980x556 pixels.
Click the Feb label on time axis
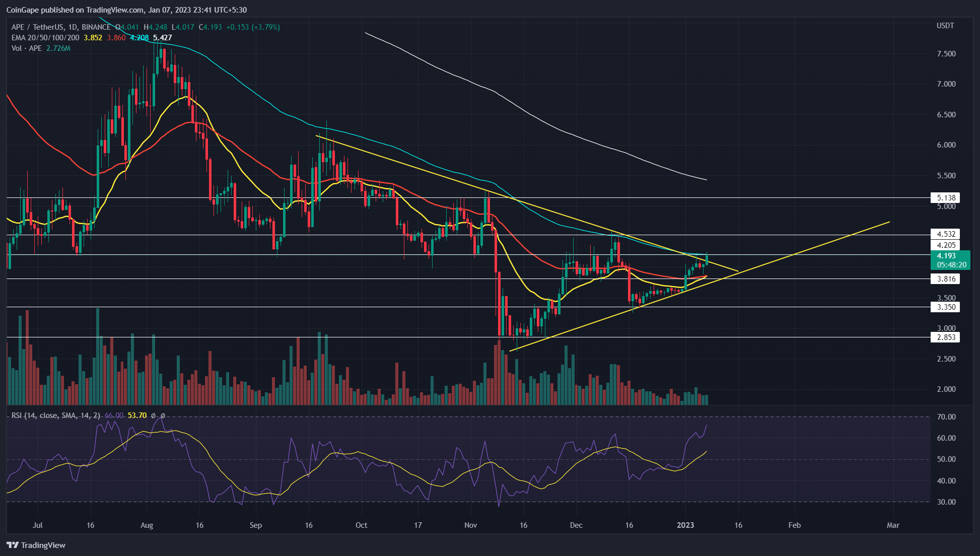point(794,525)
